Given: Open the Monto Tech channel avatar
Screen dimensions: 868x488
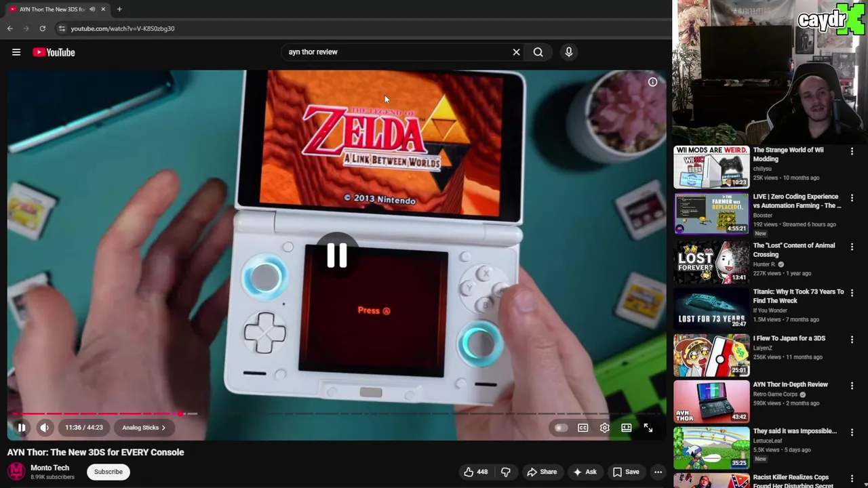Looking at the screenshot, I should pos(16,472).
